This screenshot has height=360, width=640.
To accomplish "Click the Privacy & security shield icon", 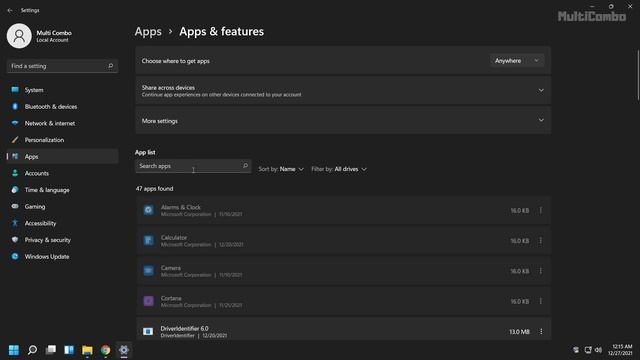I will (x=15, y=240).
